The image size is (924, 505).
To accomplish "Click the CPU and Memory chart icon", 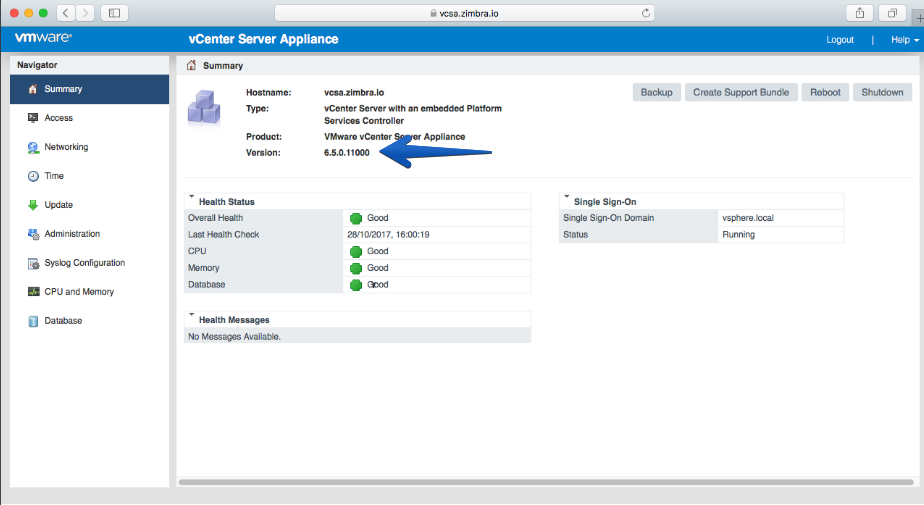I will (33, 292).
